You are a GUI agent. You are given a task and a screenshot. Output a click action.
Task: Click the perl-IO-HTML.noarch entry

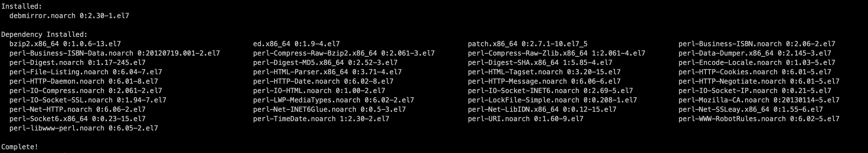click(319, 91)
